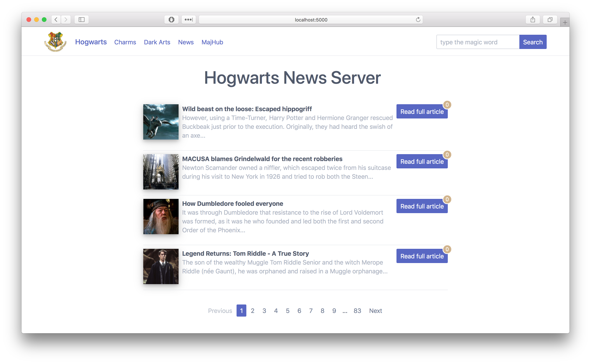Show all tabs overview icon
The height and width of the screenshot is (364, 591).
(550, 20)
